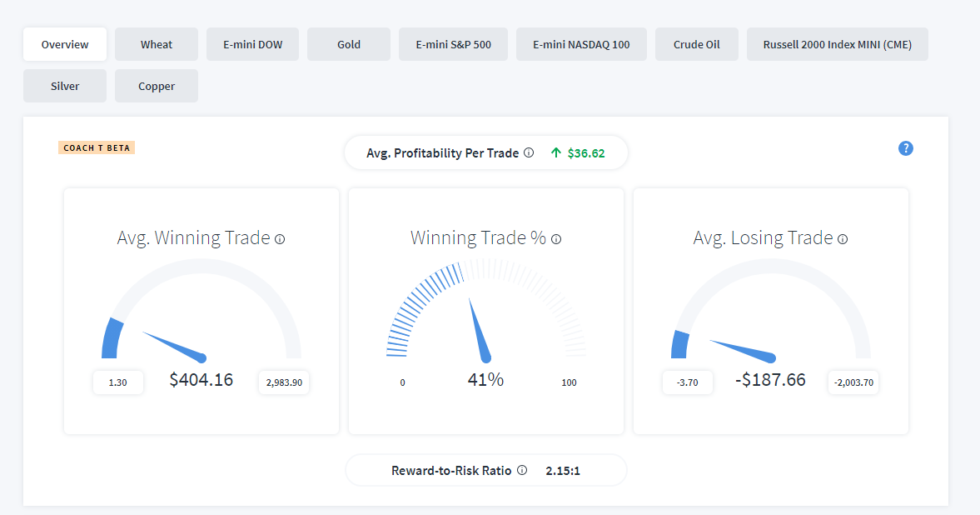Viewport: 980px width, 515px height.
Task: Show info for Winning Trade %
Action: coord(556,239)
